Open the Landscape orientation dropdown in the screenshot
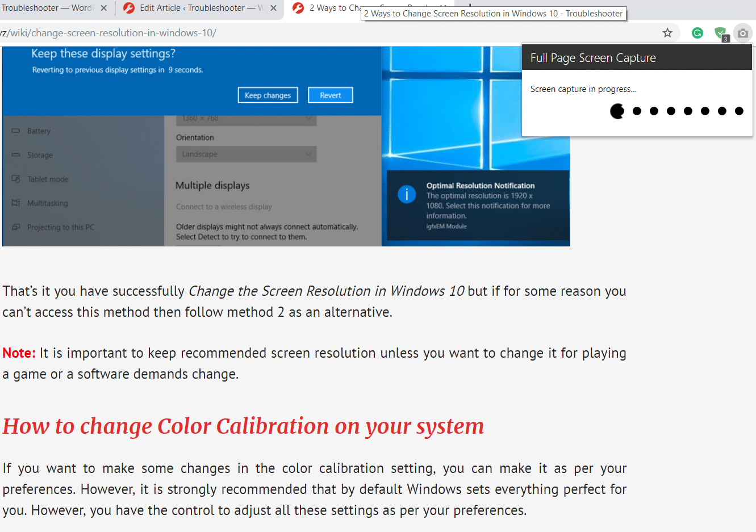This screenshot has height=532, width=756. [x=246, y=154]
